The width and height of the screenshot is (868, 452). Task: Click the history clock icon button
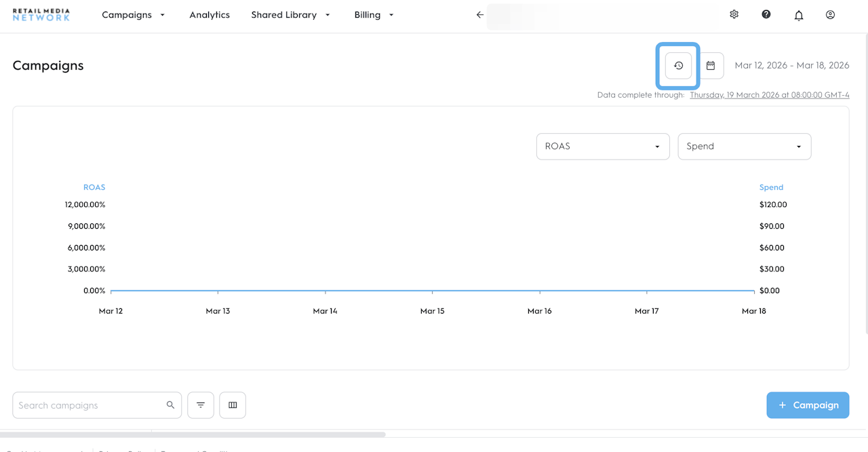tap(678, 66)
